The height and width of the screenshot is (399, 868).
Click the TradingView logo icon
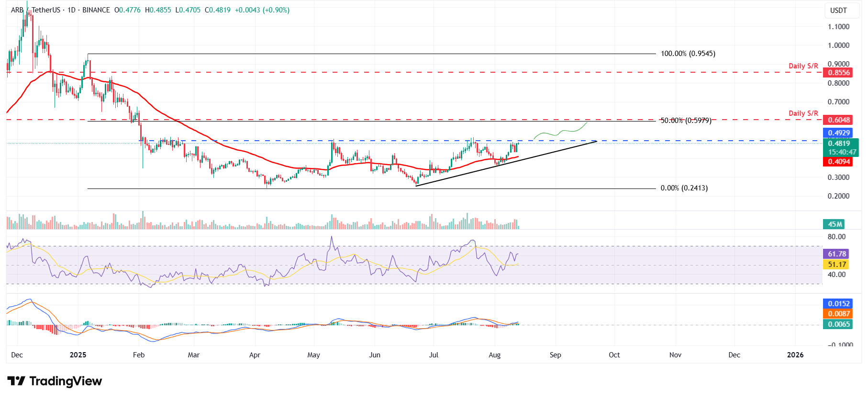point(16,381)
